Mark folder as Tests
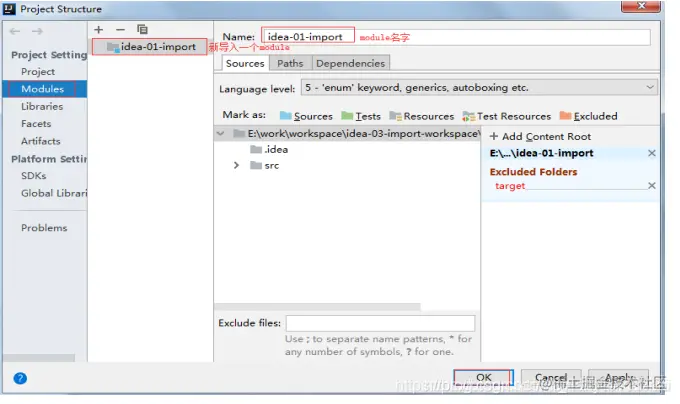680x404 pixels. click(361, 116)
